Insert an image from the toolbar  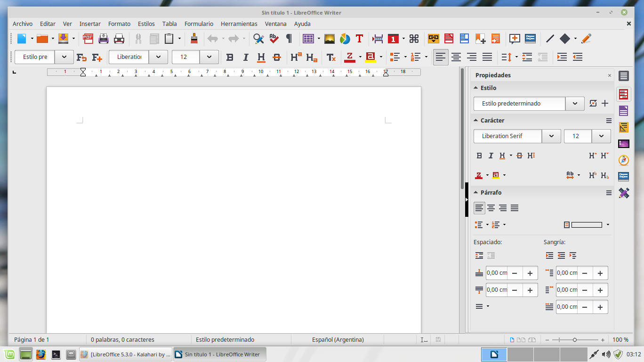pyautogui.click(x=329, y=39)
